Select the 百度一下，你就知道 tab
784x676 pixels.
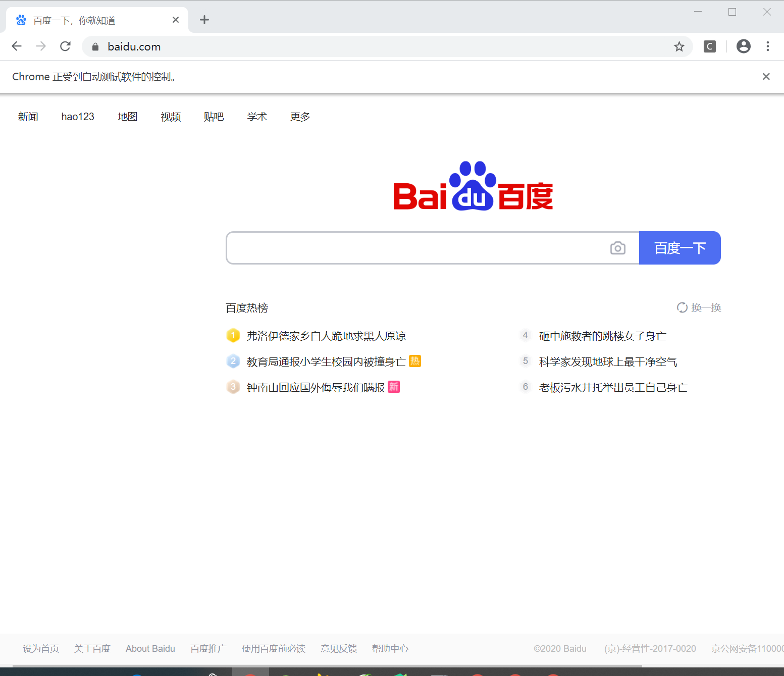tap(97, 20)
